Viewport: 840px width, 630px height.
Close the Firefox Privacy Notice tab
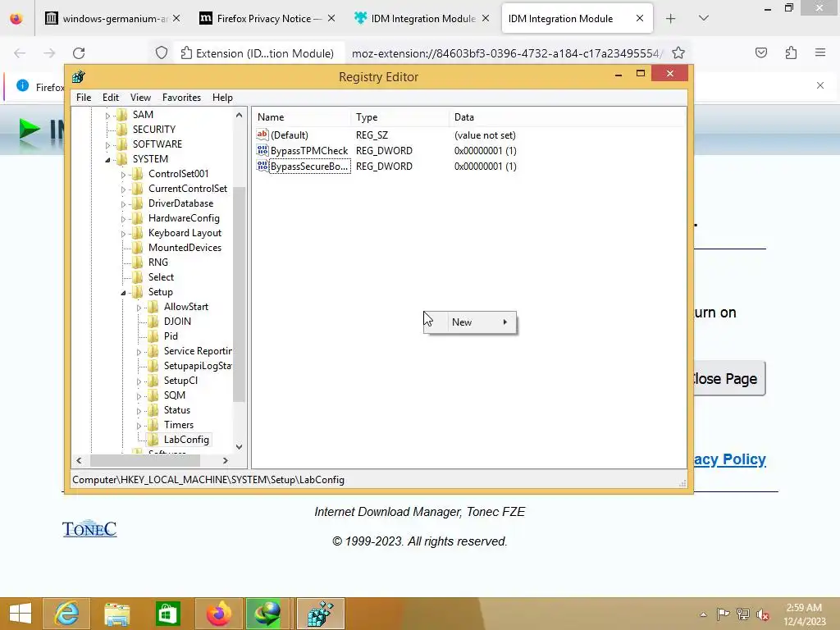coord(331,18)
